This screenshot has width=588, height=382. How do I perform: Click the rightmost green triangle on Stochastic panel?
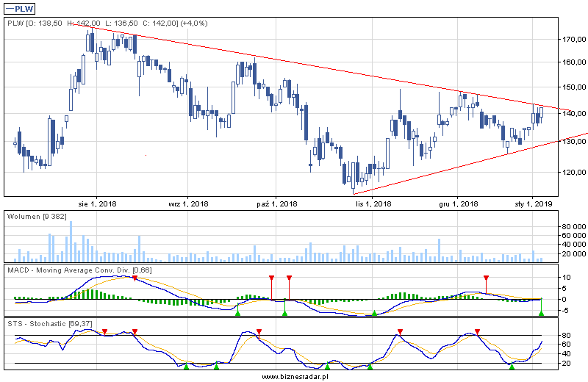point(512,366)
